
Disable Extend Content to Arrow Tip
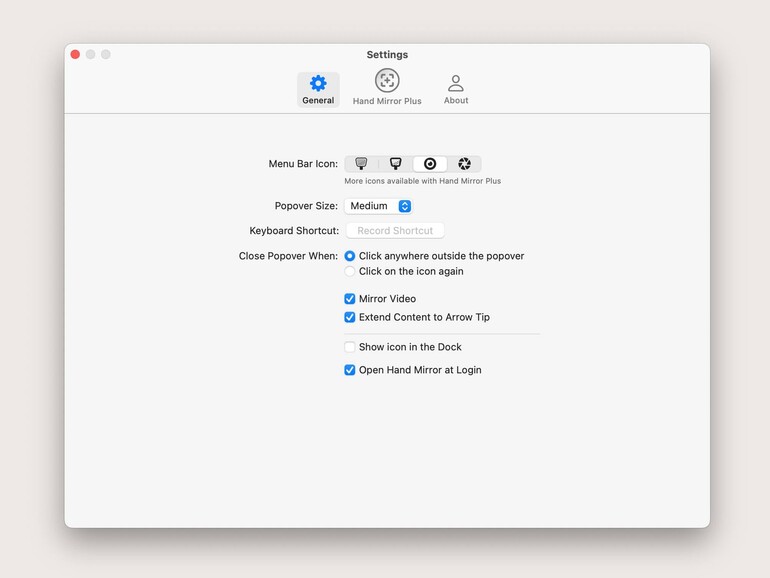coord(350,317)
